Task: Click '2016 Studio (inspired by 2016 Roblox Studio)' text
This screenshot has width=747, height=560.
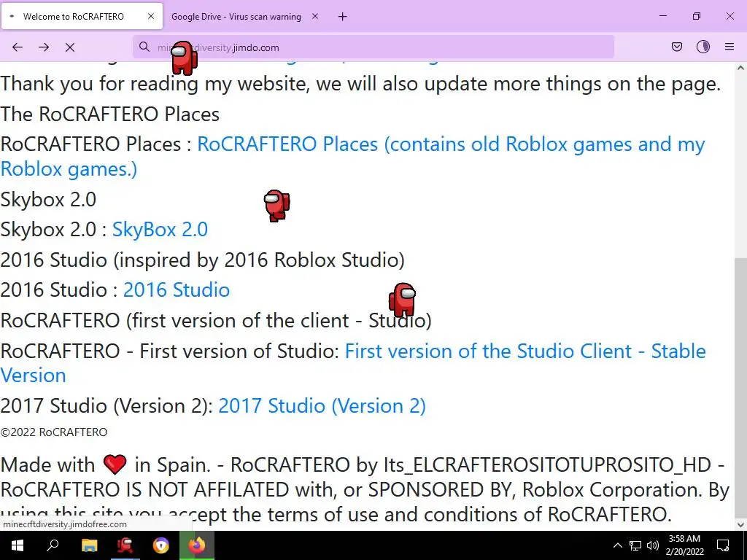Action: tap(203, 260)
